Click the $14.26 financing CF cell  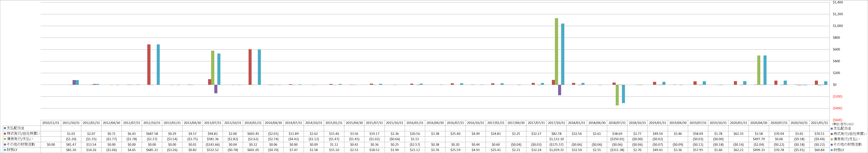click(91, 150)
